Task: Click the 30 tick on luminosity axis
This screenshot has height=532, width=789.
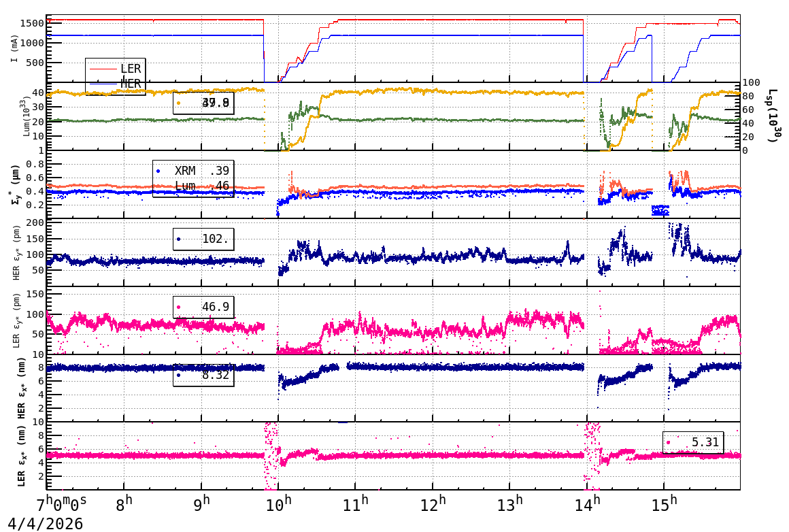Action: [x=38, y=107]
